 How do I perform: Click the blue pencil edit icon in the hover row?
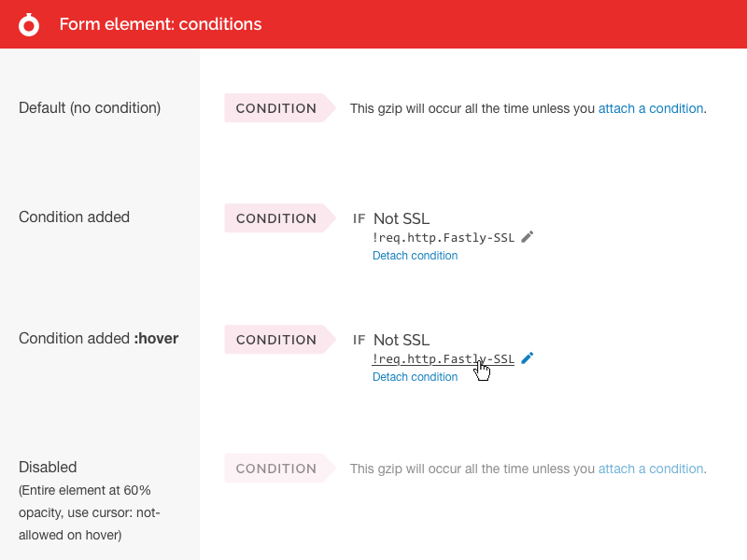528,358
